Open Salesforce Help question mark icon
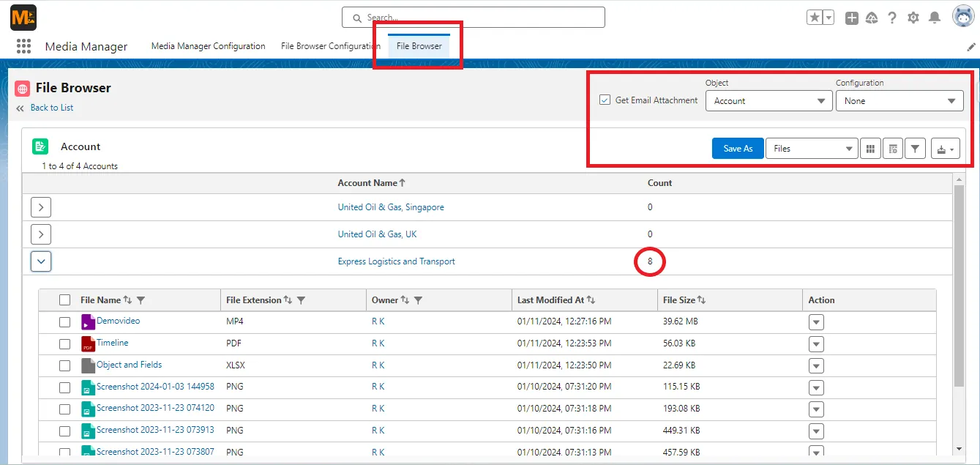Image resolution: width=980 pixels, height=465 pixels. 892,17
